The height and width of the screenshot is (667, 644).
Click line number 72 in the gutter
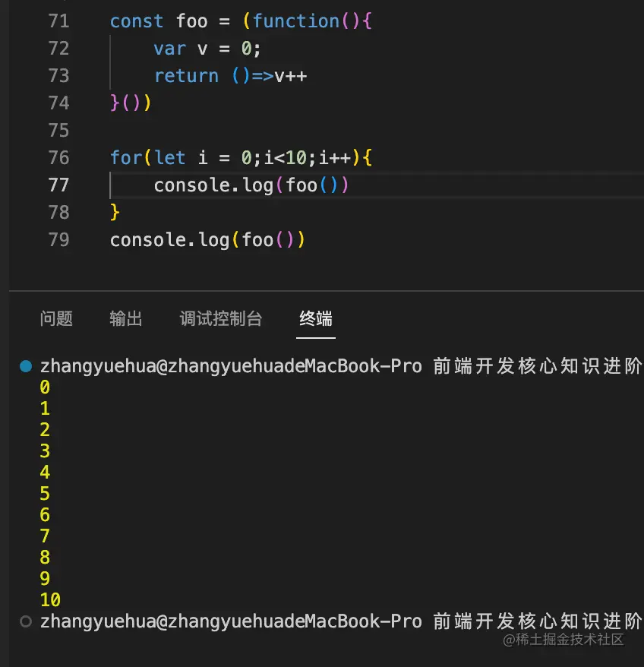pyautogui.click(x=58, y=49)
